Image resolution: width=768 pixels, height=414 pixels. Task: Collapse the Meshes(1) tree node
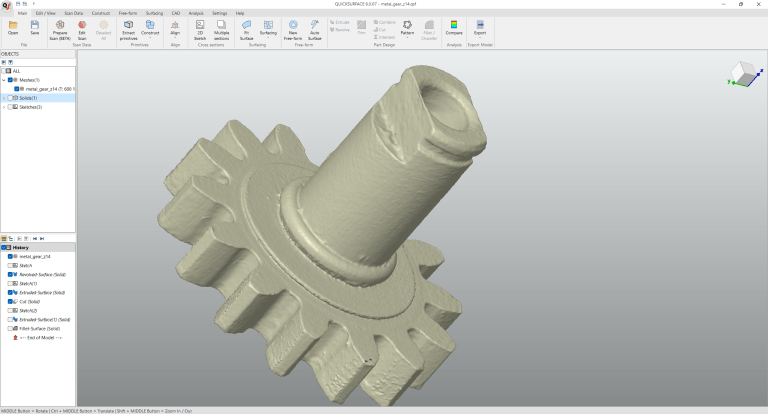point(4,80)
